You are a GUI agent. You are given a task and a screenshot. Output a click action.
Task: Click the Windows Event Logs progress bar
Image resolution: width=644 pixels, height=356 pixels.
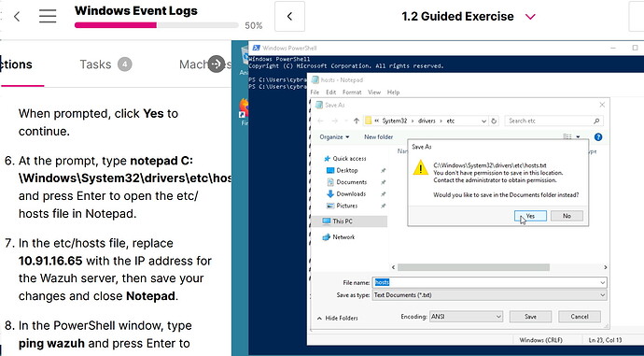[x=157, y=25]
